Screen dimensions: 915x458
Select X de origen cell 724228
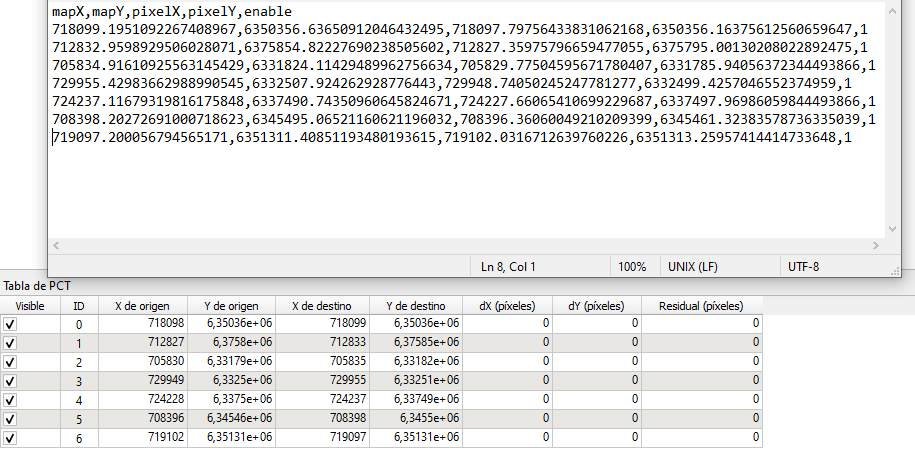click(x=142, y=400)
